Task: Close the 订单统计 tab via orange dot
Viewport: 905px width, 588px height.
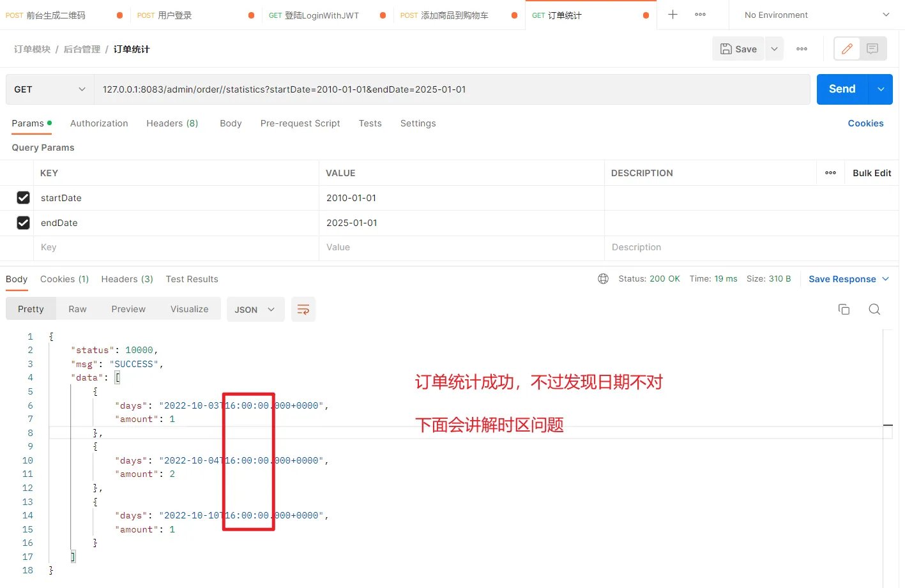Action: [646, 15]
